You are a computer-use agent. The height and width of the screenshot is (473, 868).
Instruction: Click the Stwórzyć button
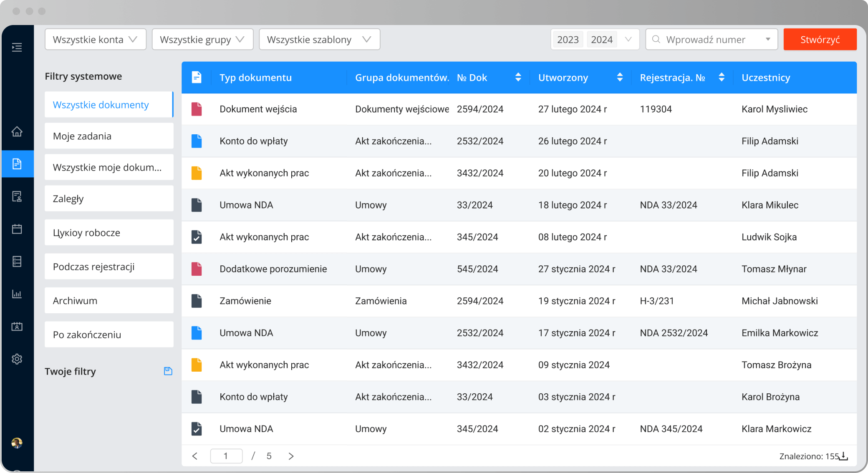[x=820, y=39]
